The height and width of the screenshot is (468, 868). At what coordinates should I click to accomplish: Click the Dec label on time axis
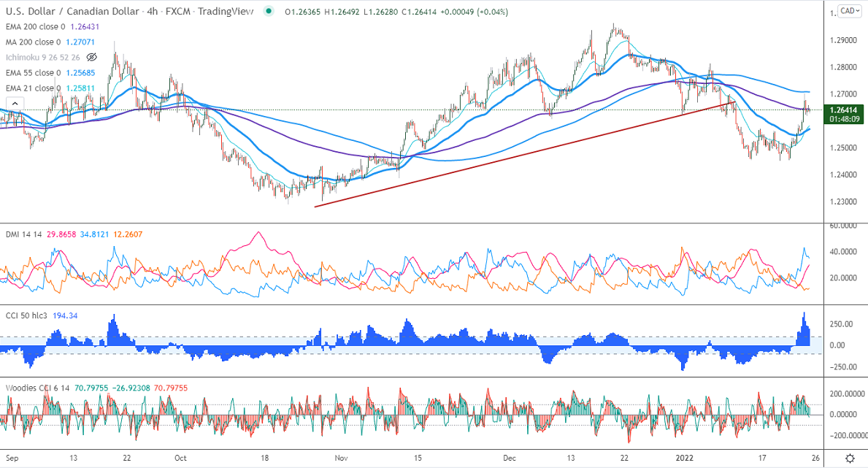coord(510,458)
